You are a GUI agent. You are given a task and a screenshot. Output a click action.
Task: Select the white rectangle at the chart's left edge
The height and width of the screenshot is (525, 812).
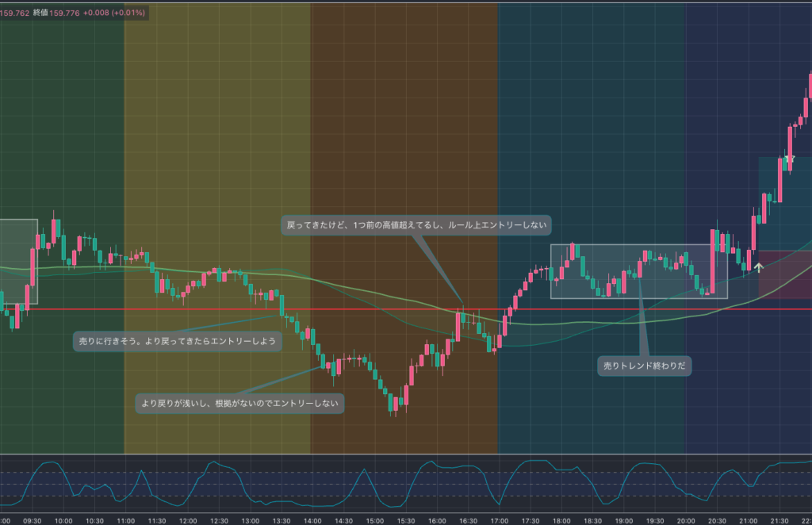click(x=17, y=238)
